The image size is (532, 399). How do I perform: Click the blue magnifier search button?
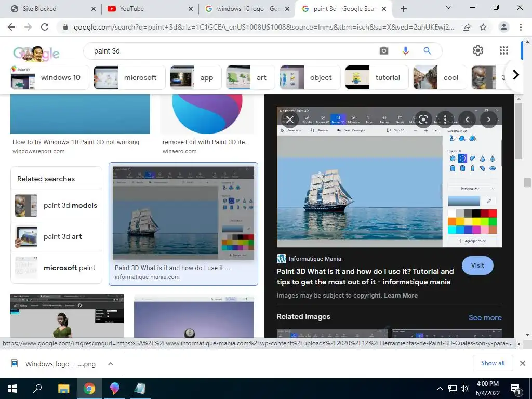(x=427, y=51)
